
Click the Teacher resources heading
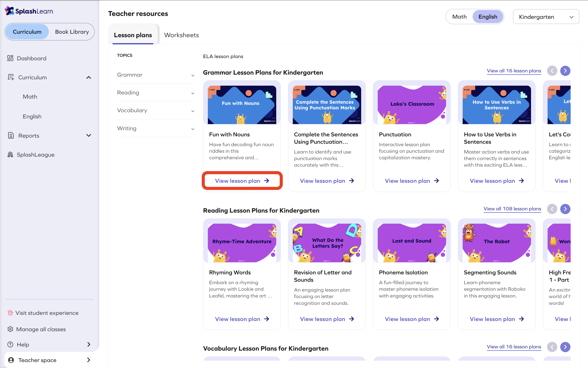click(x=138, y=14)
